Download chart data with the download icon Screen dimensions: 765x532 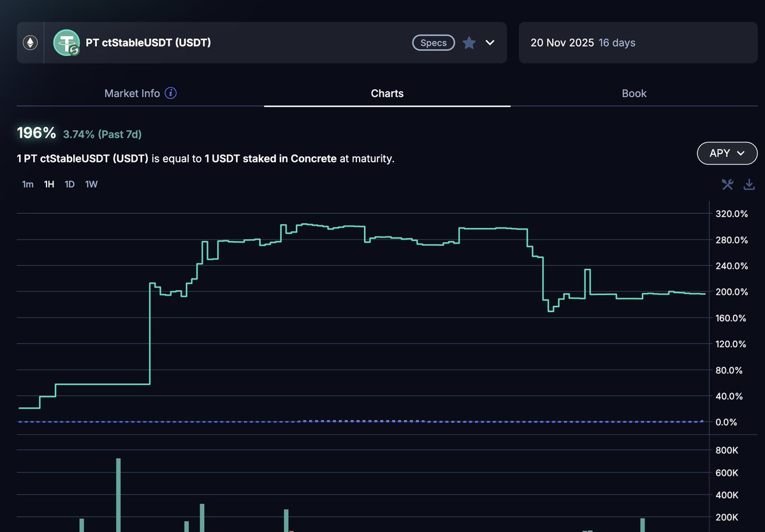[749, 184]
